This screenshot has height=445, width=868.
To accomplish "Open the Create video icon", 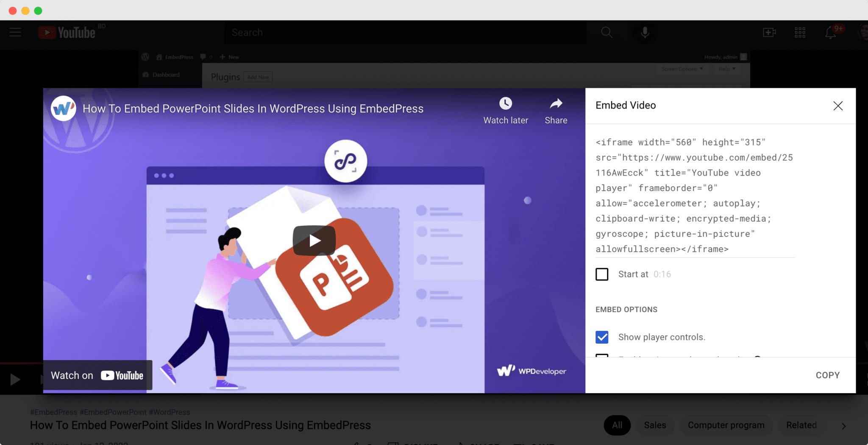I will (769, 33).
